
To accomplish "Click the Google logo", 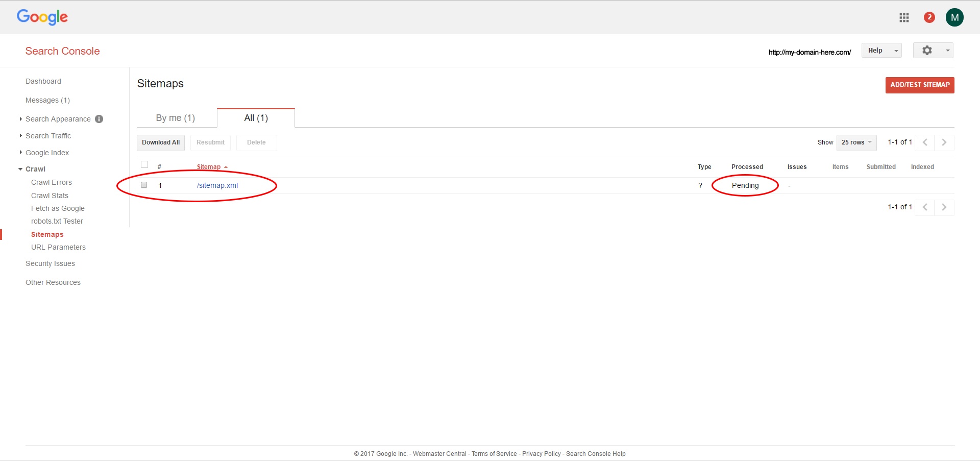I will 42,17.
